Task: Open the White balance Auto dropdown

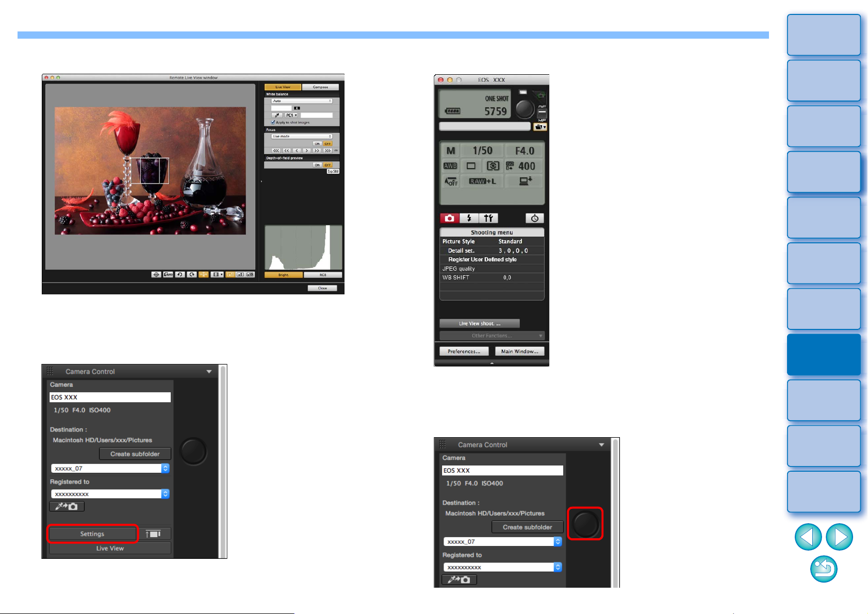Action: click(302, 101)
